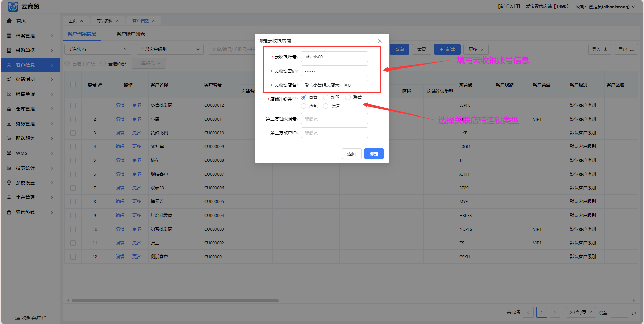Screen dimensions: 644x324
Task: Click the 生产管理 sidebar icon
Action: [9, 197]
